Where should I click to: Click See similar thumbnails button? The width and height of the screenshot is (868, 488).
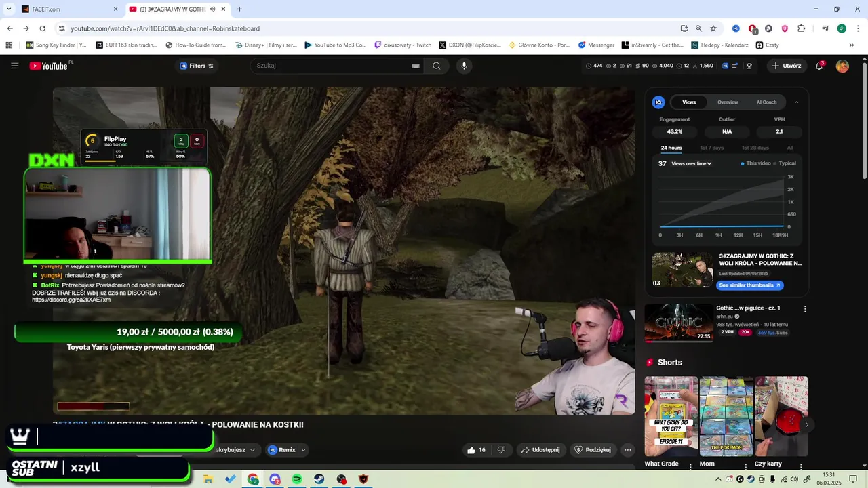point(749,285)
